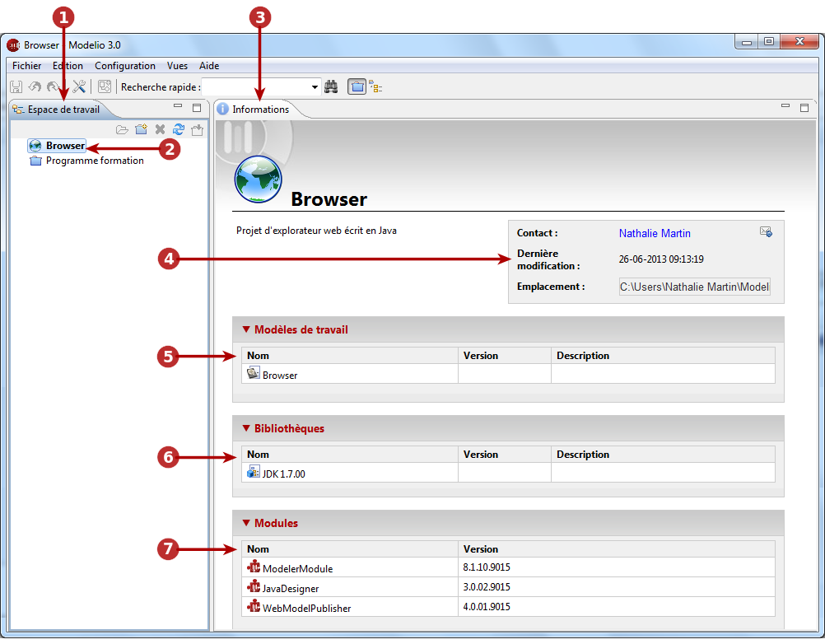
Task: Select the Informations tab
Action: tap(260, 110)
